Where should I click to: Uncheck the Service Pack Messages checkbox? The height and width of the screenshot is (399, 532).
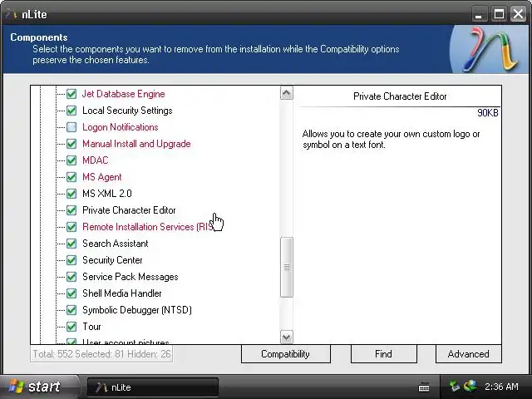[71, 277]
